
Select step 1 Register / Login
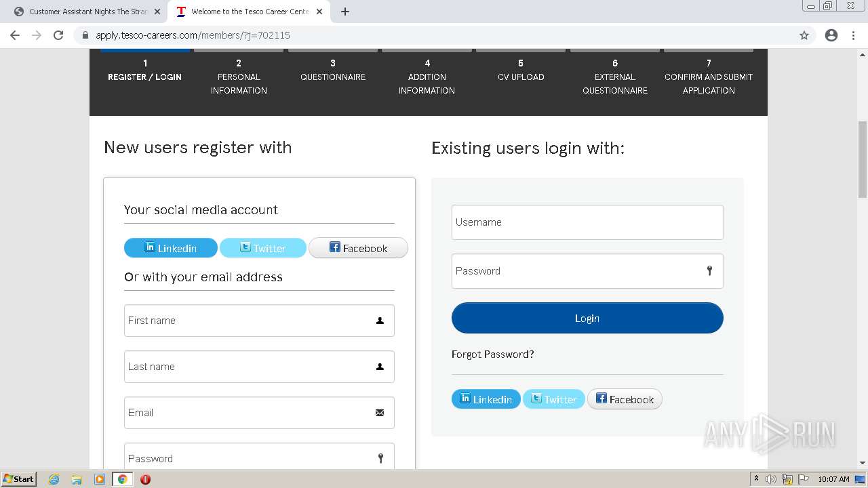(144, 70)
